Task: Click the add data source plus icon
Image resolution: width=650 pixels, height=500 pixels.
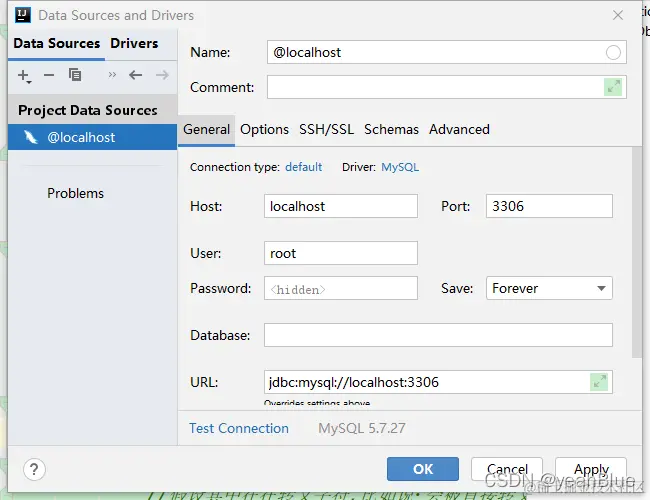Action: tap(24, 75)
